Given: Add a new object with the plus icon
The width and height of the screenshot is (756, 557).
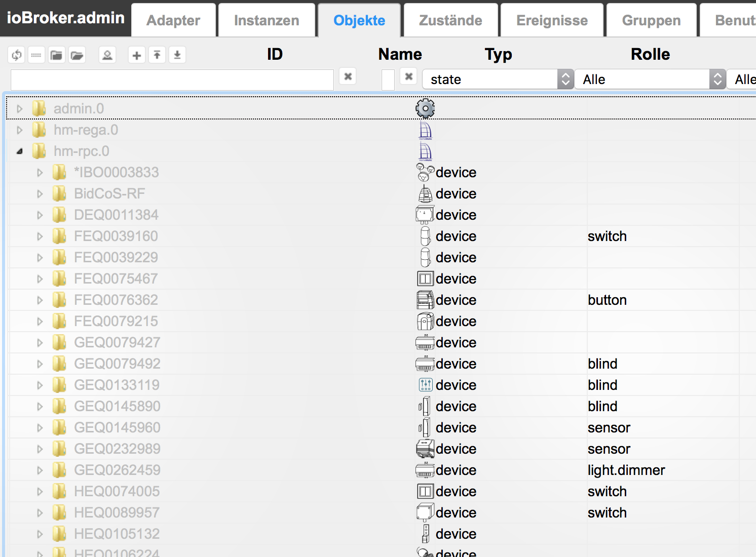Looking at the screenshot, I should 137,55.
